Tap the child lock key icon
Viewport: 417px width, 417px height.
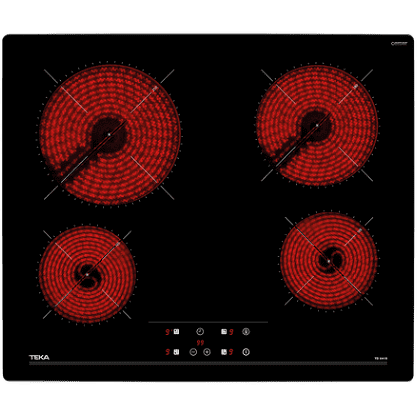246,331
